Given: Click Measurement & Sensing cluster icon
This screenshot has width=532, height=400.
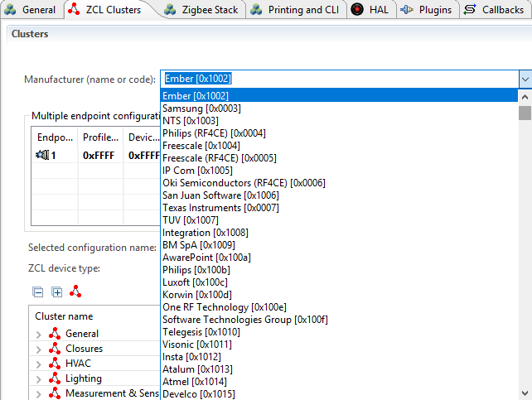Looking at the screenshot, I should [55, 393].
